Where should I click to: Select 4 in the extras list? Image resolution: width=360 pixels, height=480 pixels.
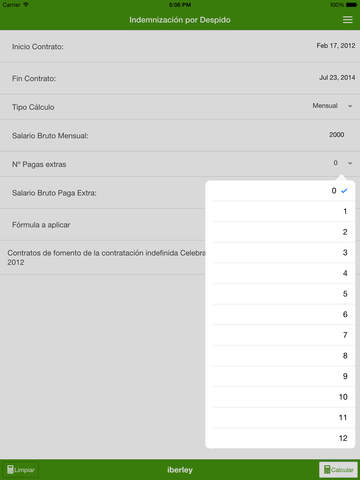[280, 273]
